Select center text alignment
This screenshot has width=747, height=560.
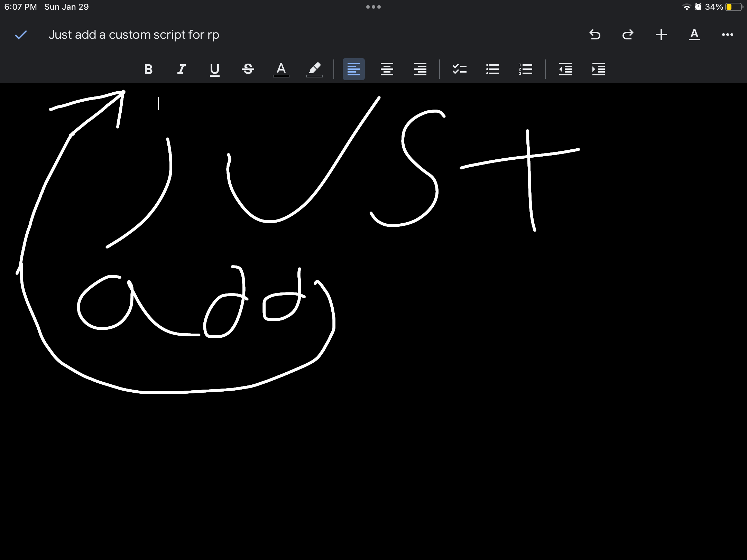pyautogui.click(x=387, y=69)
